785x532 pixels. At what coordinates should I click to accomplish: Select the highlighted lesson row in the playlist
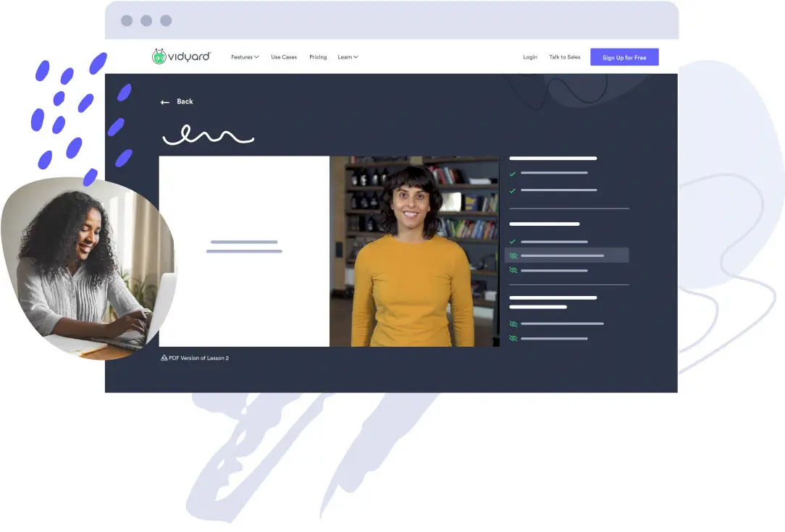click(567, 256)
